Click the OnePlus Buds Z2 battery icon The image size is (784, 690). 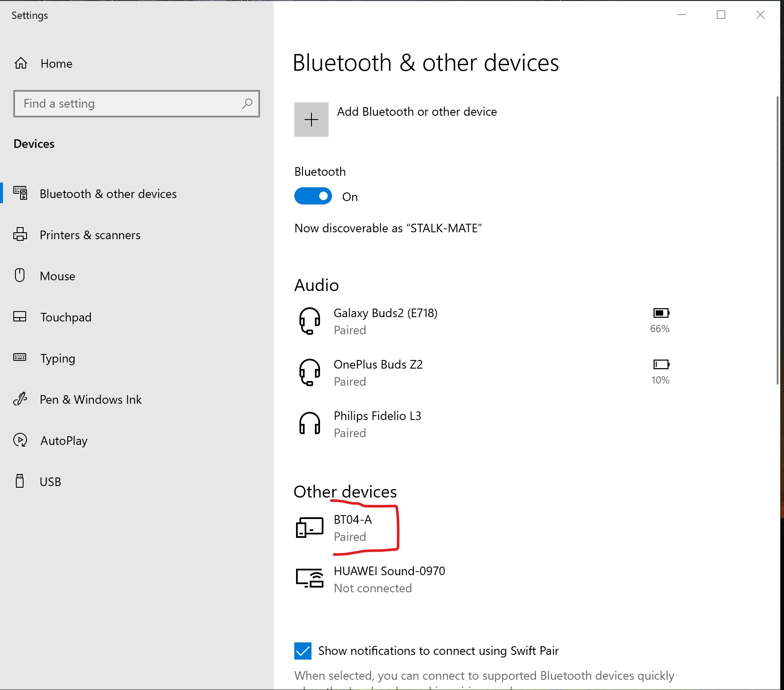pyautogui.click(x=661, y=364)
